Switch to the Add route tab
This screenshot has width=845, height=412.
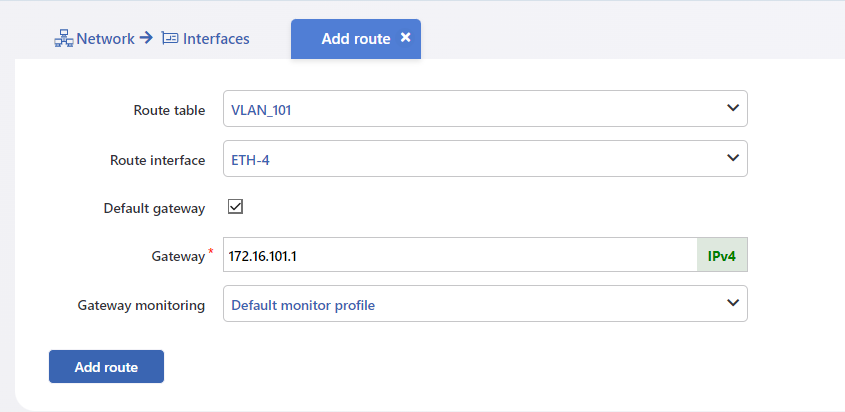(x=356, y=39)
